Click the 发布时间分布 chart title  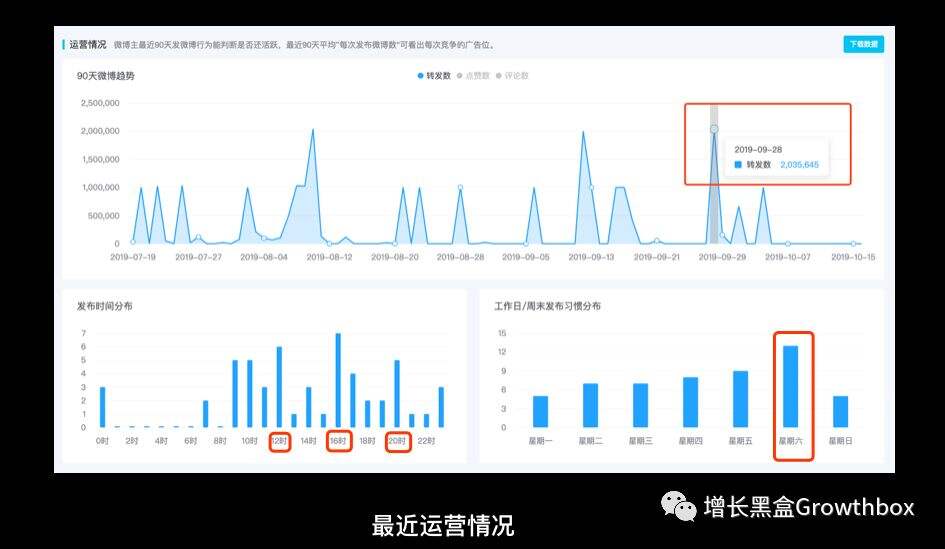[x=105, y=306]
